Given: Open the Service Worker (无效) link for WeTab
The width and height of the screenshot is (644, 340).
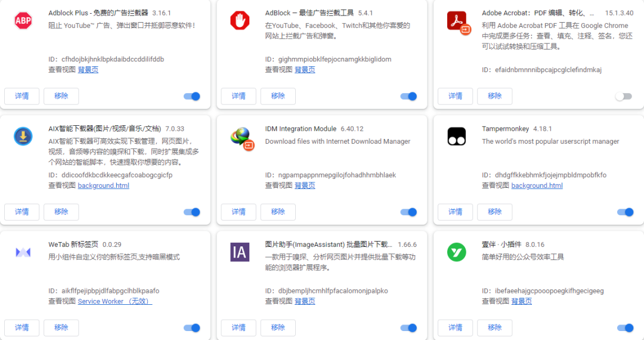Looking at the screenshot, I should tap(115, 301).
